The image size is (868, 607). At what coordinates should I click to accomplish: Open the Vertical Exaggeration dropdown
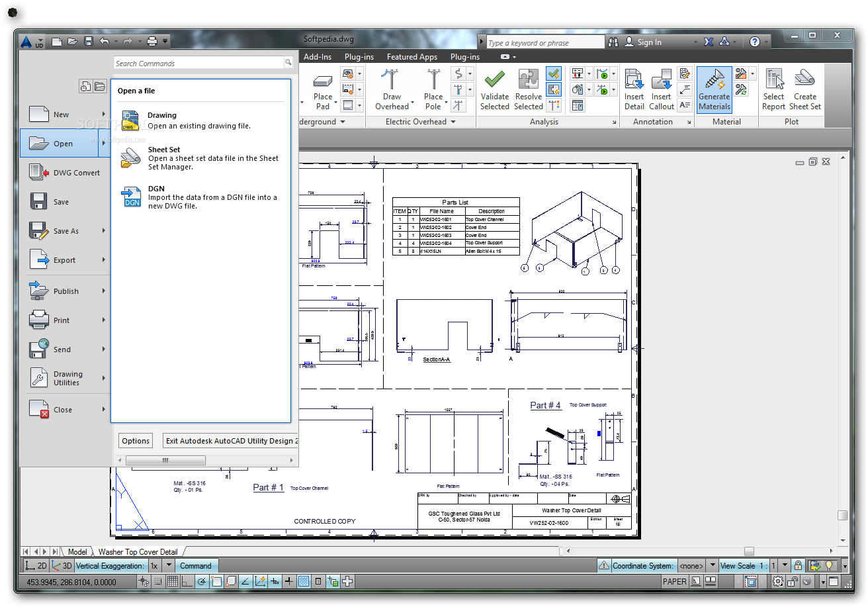pyautogui.click(x=169, y=566)
